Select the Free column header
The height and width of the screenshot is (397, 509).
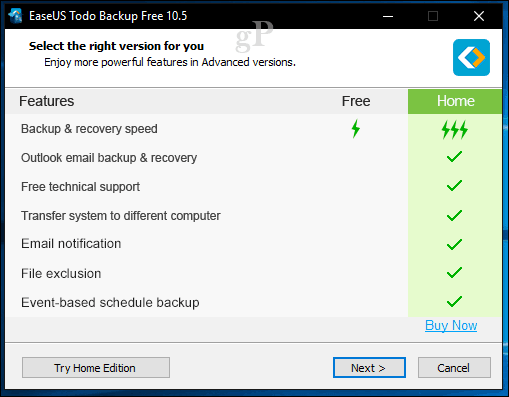click(356, 101)
